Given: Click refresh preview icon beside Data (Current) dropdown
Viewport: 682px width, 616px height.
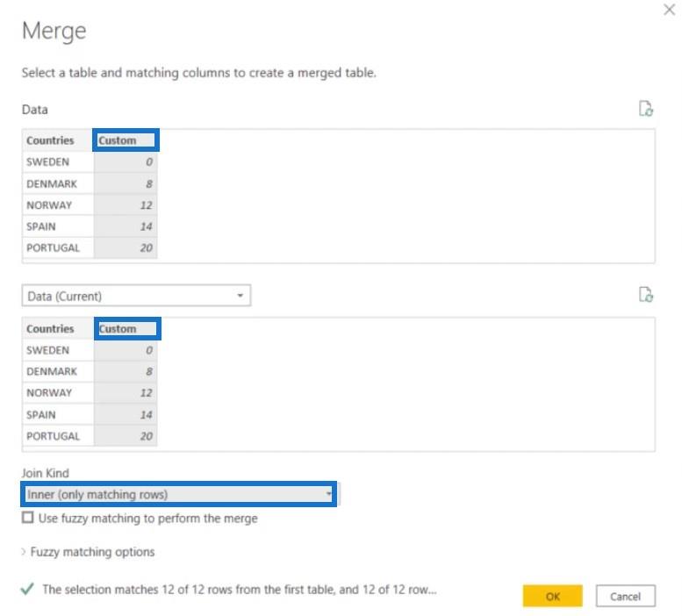Looking at the screenshot, I should tap(645, 294).
